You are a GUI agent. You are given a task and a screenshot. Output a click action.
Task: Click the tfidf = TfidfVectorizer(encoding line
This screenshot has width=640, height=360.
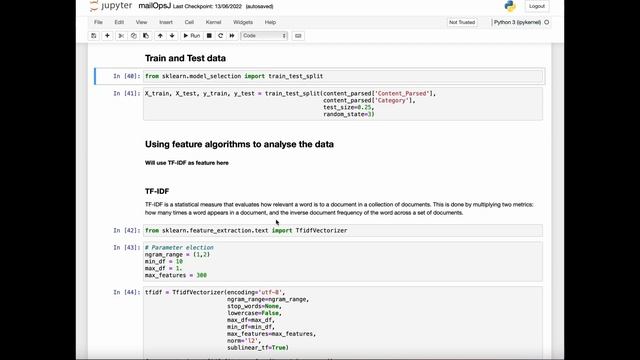(x=215, y=292)
